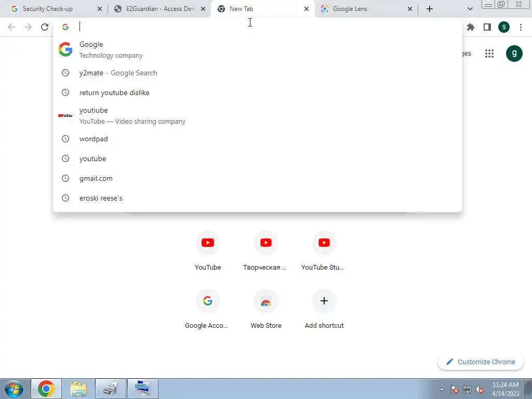Image resolution: width=532 pixels, height=399 pixels.
Task: Click the Chrome taskbar icon
Action: pyautogui.click(x=46, y=389)
